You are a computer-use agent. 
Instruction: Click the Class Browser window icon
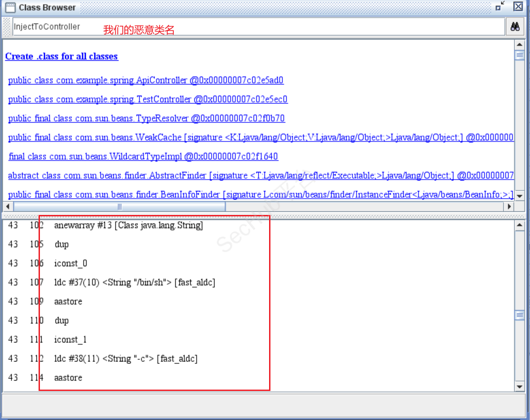tap(10, 7)
